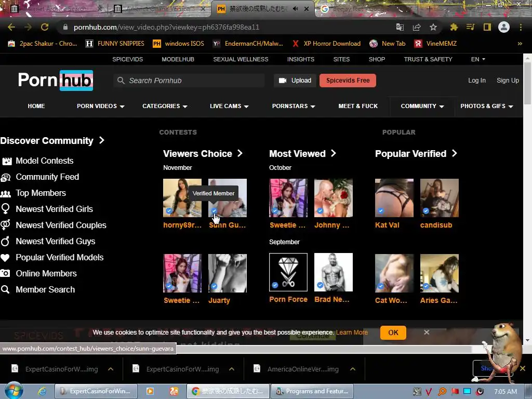Expand the COMMUNITY dropdown
The width and height of the screenshot is (532, 399).
pos(422,106)
